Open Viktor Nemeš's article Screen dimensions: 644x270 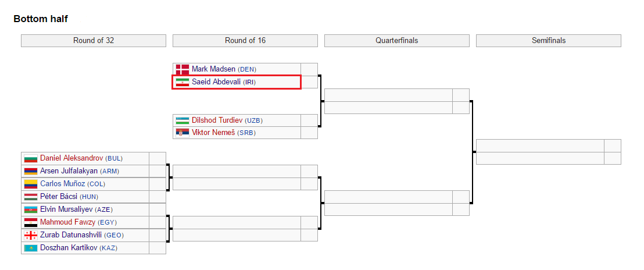[214, 133]
